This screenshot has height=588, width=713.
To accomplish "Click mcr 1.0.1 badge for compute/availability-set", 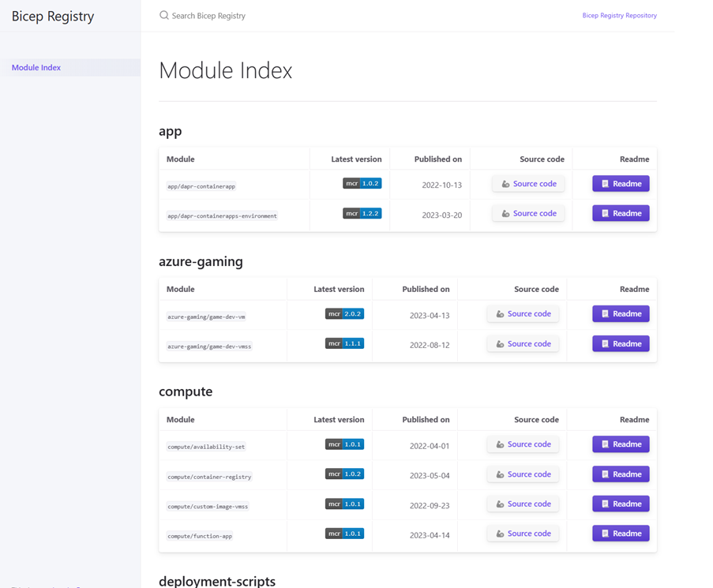I will coord(345,444).
